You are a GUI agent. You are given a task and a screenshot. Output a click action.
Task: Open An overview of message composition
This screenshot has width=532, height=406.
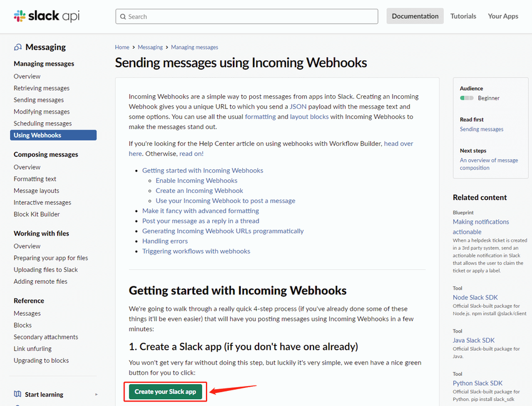pos(489,164)
